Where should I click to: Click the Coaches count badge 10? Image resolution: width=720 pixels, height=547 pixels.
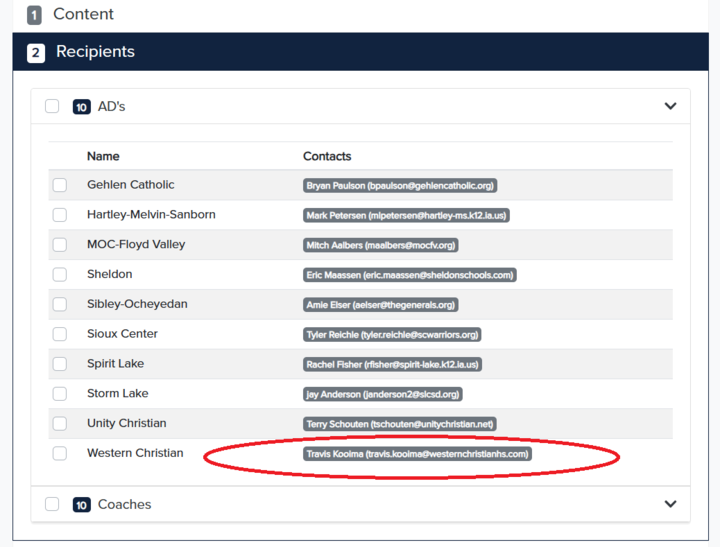(x=82, y=505)
